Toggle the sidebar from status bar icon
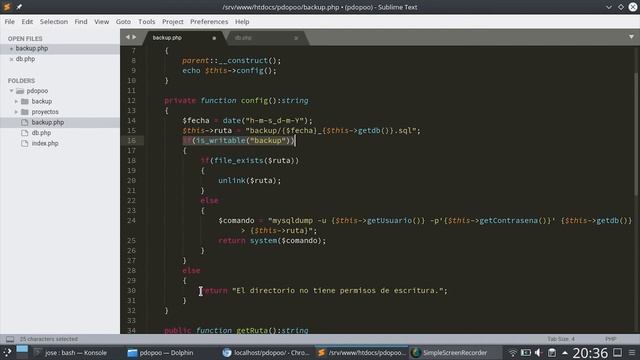The width and height of the screenshot is (640, 360). tap(10, 339)
